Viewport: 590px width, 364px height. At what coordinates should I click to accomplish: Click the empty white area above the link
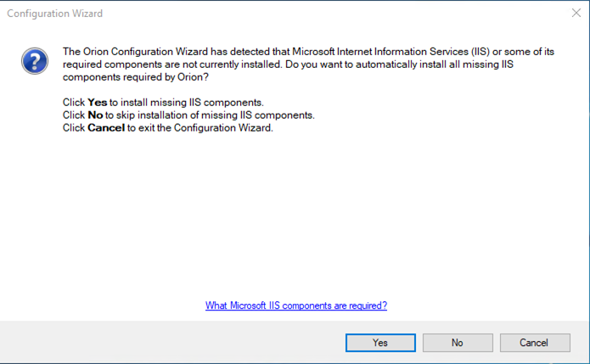coord(295,216)
